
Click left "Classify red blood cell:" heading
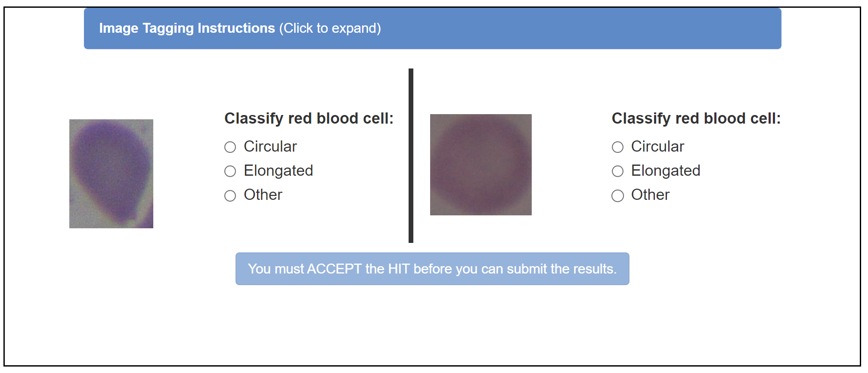(x=309, y=118)
